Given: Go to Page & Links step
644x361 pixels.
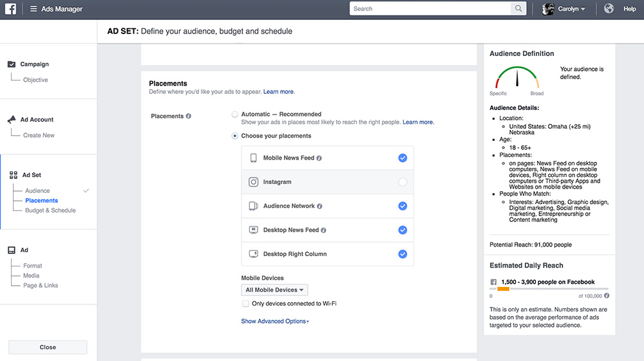Looking at the screenshot, I should coord(41,285).
